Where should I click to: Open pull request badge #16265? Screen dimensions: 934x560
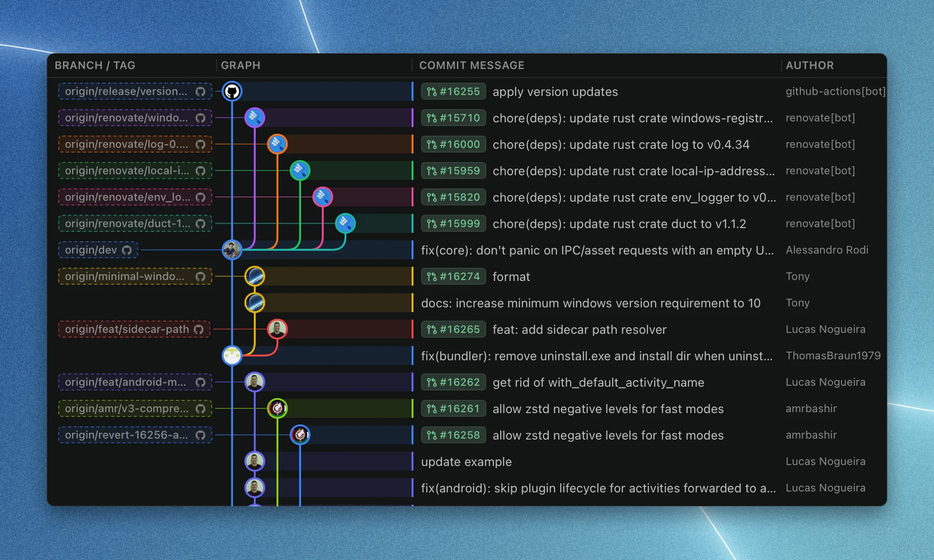(x=453, y=329)
